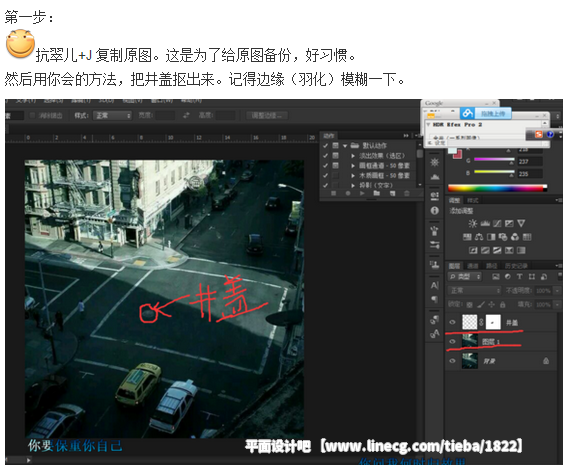Switch to the 路径 tab
The width and height of the screenshot is (563, 465).
coord(492,266)
